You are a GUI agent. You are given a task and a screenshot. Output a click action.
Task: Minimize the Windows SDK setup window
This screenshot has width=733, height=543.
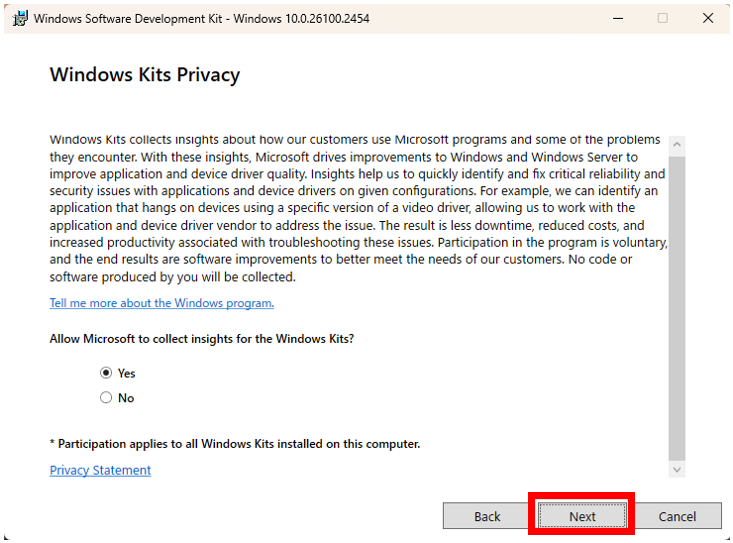[x=616, y=18]
